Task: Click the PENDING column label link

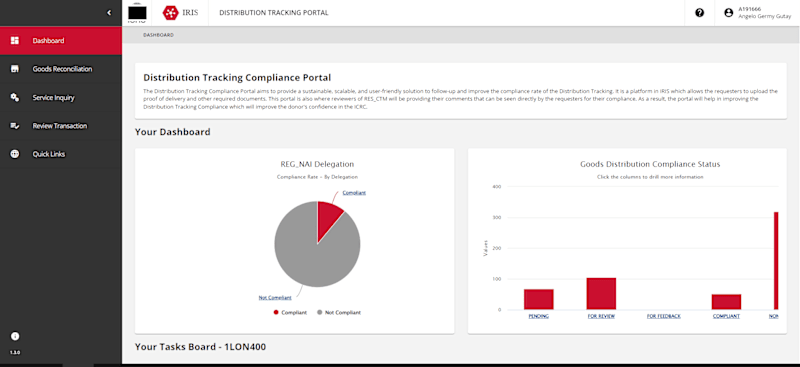Action: (538, 316)
